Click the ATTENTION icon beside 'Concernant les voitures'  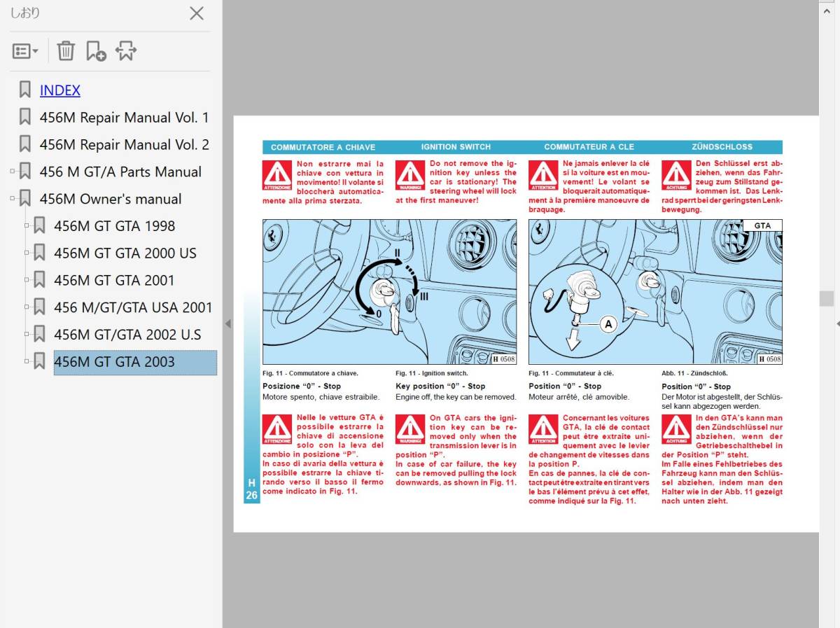coord(543,429)
